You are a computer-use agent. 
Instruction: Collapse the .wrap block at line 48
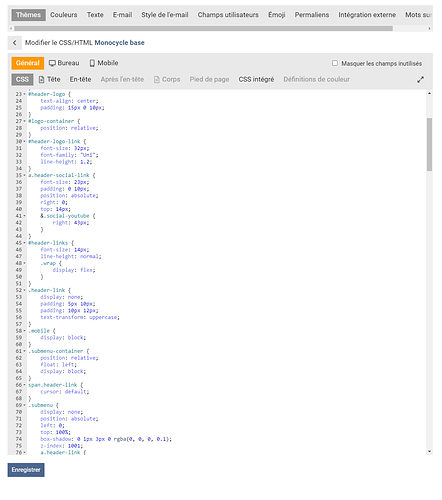point(24,263)
